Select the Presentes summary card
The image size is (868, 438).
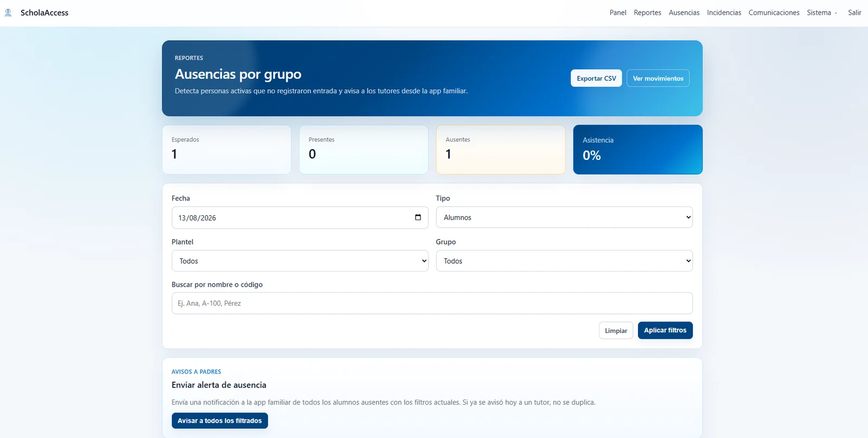tap(363, 150)
